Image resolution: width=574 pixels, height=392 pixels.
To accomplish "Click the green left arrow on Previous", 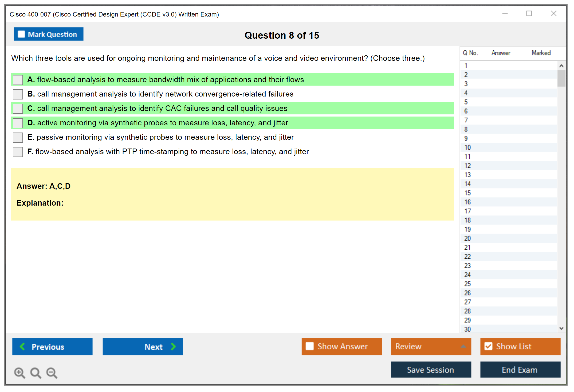I will click(22, 346).
